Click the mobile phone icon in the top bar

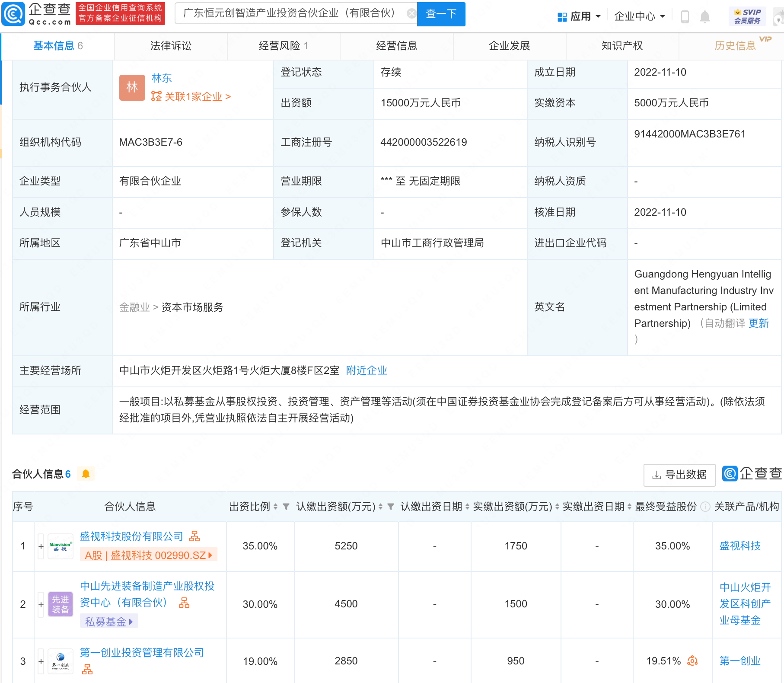[685, 16]
